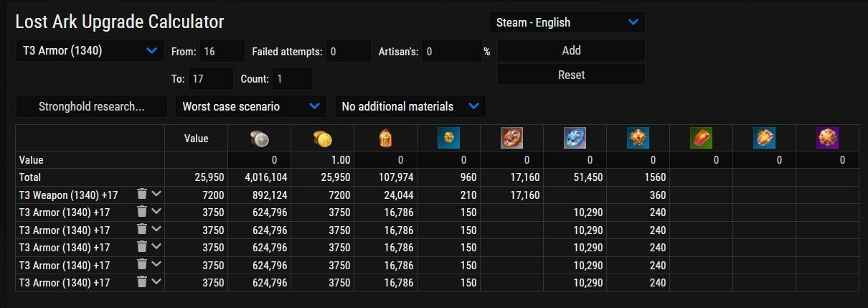
Task: Click the silver coin icon column header
Action: [x=260, y=138]
